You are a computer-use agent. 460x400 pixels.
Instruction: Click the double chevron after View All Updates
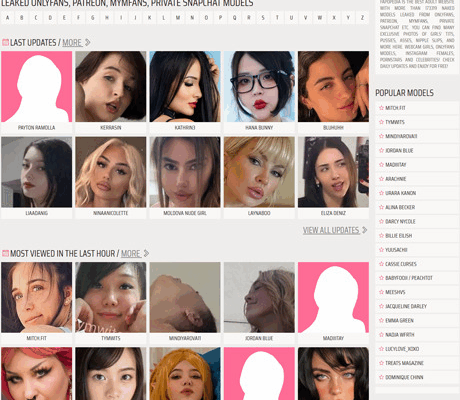click(365, 230)
